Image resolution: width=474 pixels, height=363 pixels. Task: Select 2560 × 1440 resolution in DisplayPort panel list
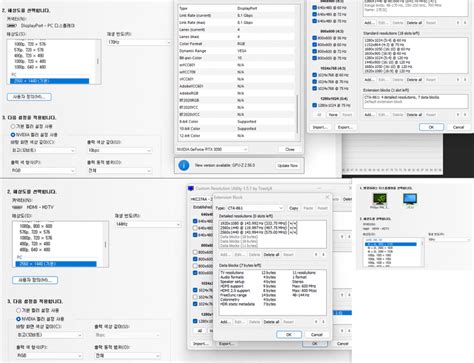49,81
